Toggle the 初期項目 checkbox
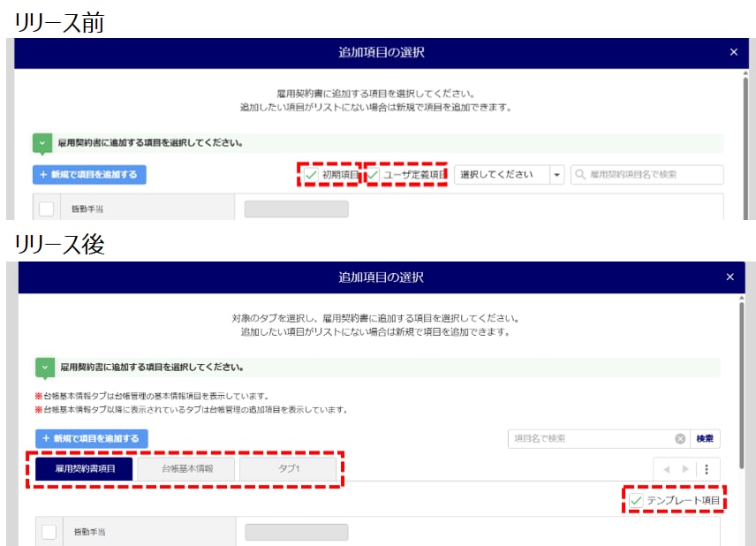This screenshot has height=546, width=756. [x=311, y=175]
